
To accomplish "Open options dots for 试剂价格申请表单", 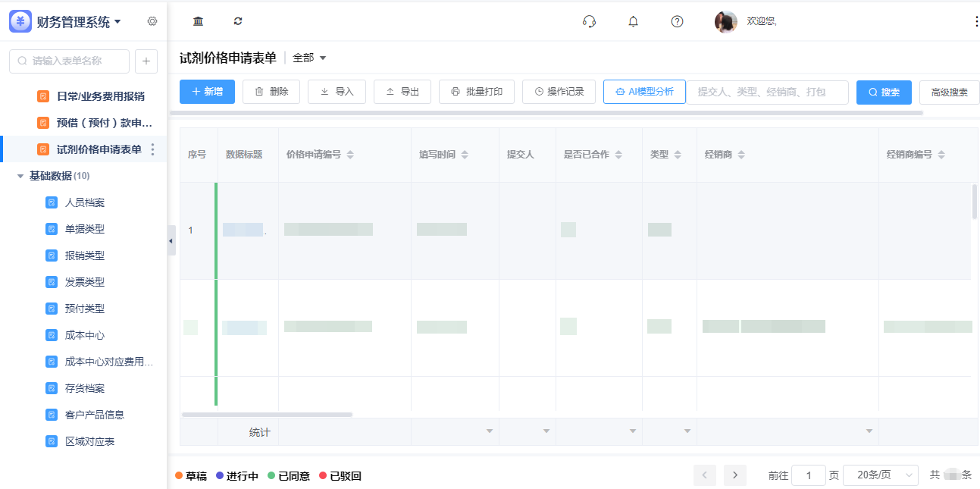I will point(152,149).
